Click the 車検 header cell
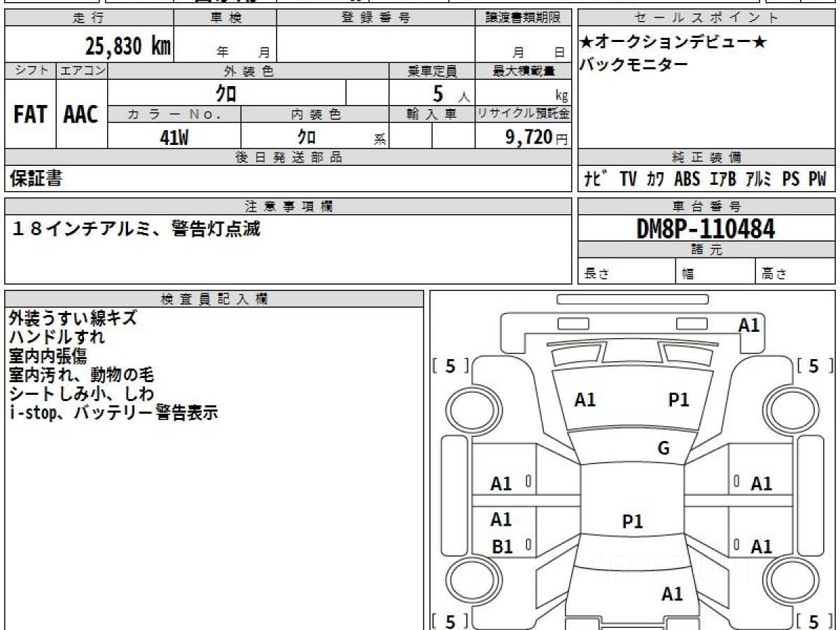The height and width of the screenshot is (630, 840). tap(225, 18)
